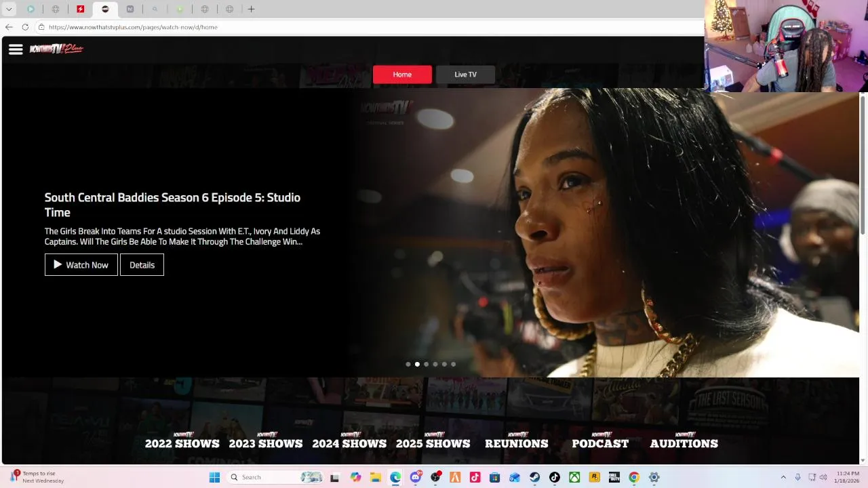
Task: Open OBS Studio from taskbar
Action: [x=435, y=477]
